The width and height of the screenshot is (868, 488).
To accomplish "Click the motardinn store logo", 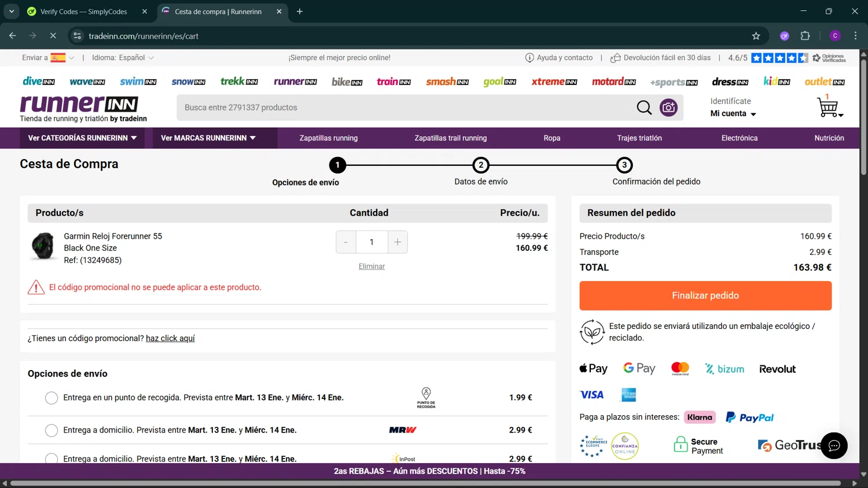I will point(613,82).
